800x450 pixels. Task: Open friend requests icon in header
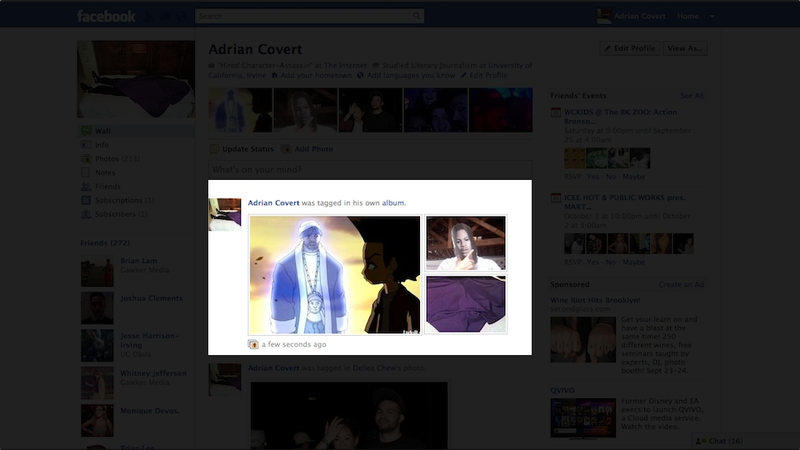tap(148, 16)
